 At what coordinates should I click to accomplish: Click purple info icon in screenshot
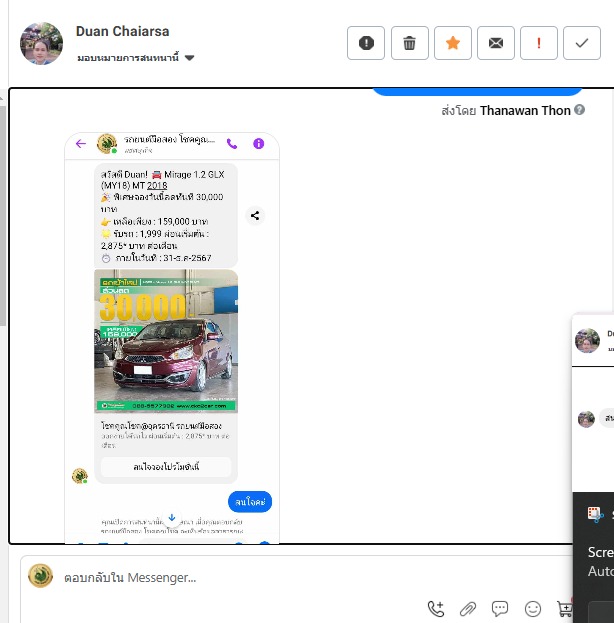point(259,143)
